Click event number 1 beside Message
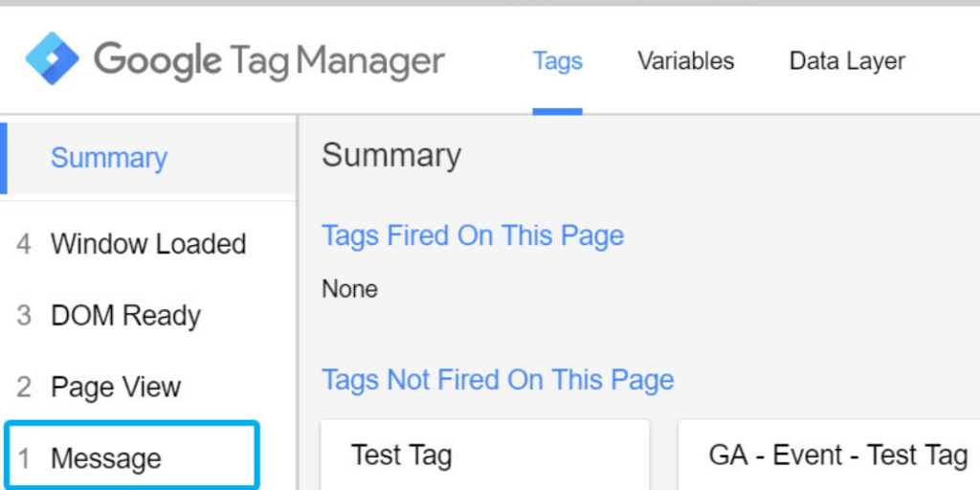Screen dimensions: 980x490 [25, 458]
